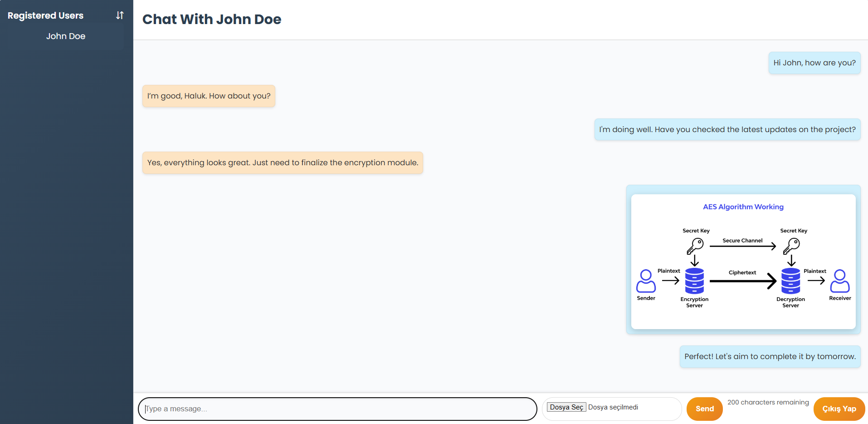Select the I'm good, Haluk message bubble
Image resolution: width=868 pixels, height=424 pixels.
pyautogui.click(x=208, y=96)
